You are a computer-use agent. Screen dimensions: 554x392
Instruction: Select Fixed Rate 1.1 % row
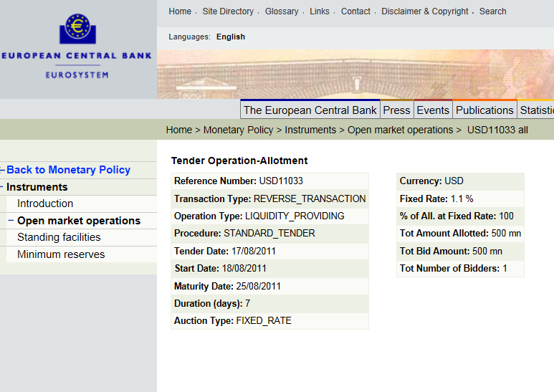(x=460, y=199)
